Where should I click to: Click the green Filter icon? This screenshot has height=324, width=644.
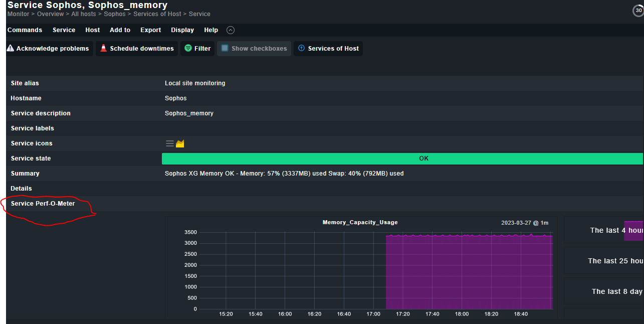coord(188,49)
